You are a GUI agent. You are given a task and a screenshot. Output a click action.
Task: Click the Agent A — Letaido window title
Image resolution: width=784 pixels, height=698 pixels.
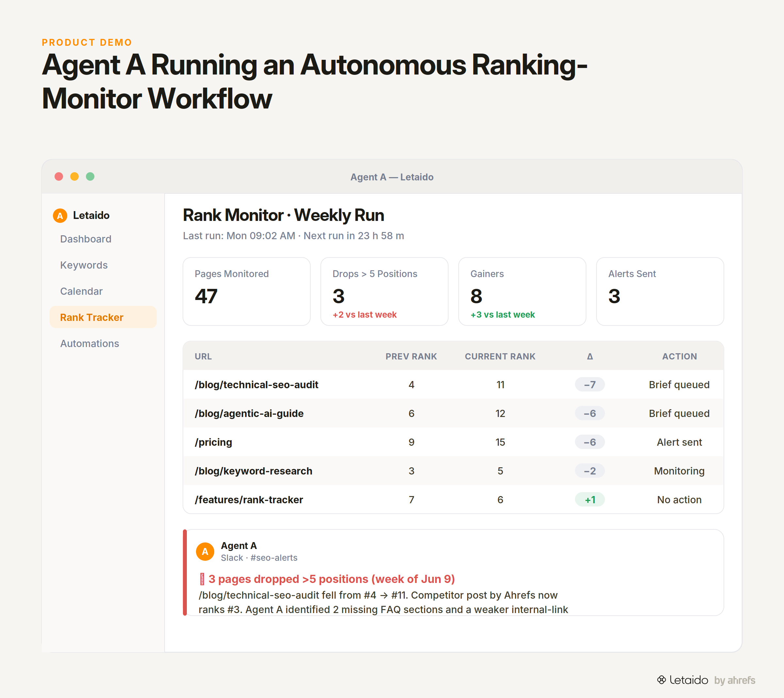392,177
